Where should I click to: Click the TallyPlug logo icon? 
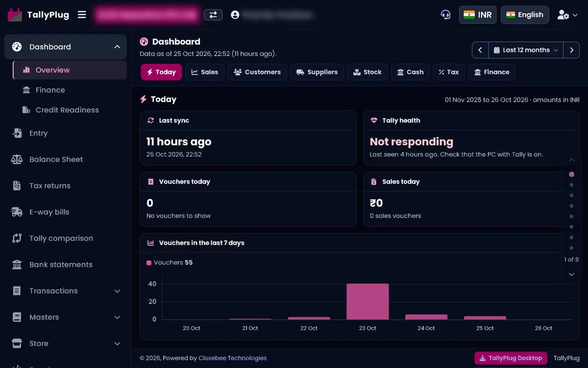pos(15,15)
